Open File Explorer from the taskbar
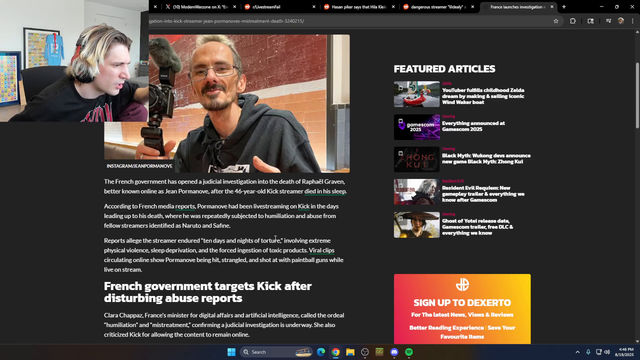The width and height of the screenshot is (640, 360). [x=350, y=352]
